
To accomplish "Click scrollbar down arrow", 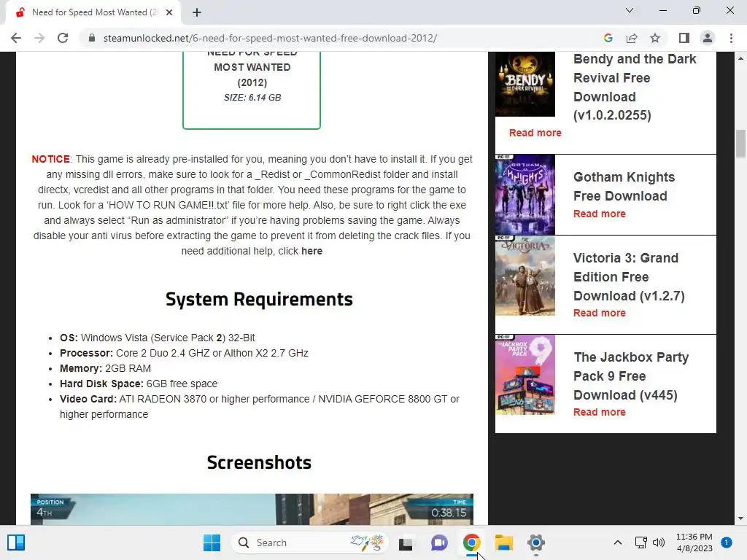I will point(740,518).
